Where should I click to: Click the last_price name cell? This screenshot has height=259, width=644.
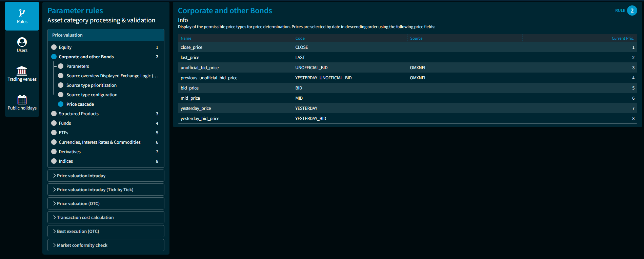point(190,57)
